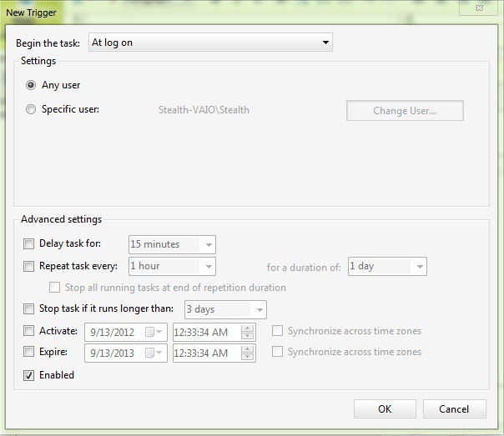This screenshot has height=436, width=504.
Task: Open calendar picker for Expire date 9/13/2013
Action: tap(154, 353)
